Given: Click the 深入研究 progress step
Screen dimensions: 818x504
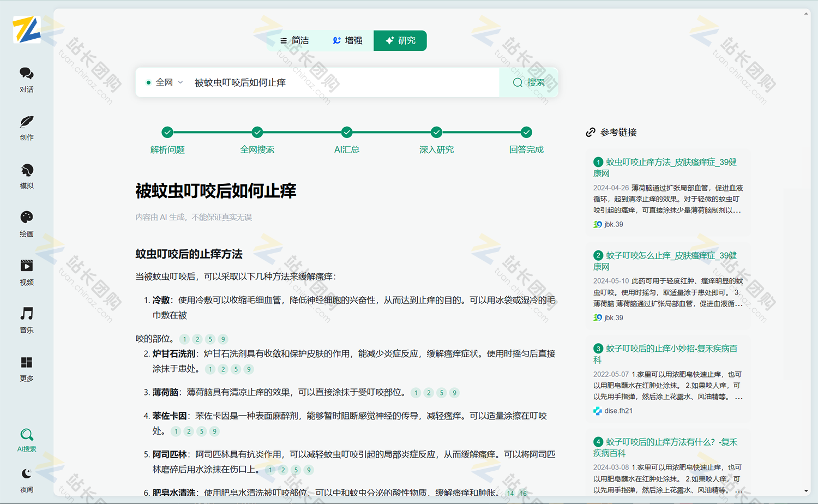Looking at the screenshot, I should [x=436, y=141].
